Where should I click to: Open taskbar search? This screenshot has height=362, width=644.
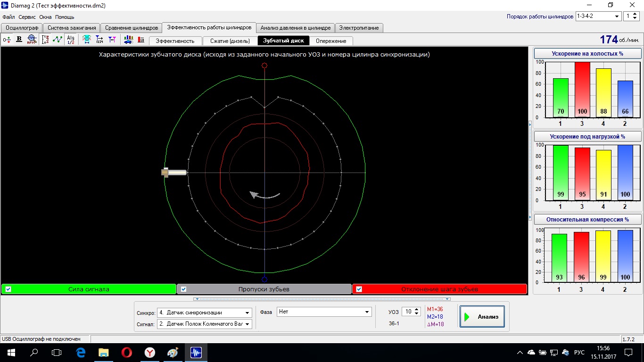34,353
